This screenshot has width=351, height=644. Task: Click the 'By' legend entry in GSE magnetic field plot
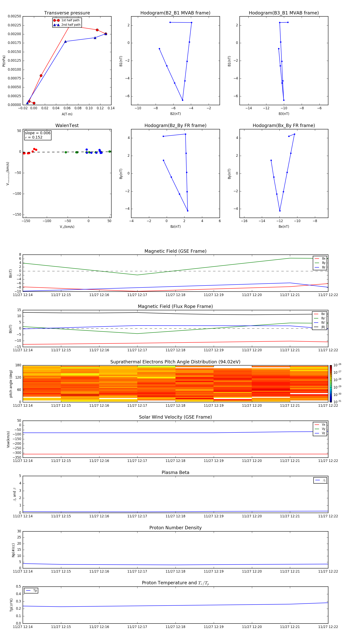pyautogui.click(x=320, y=263)
